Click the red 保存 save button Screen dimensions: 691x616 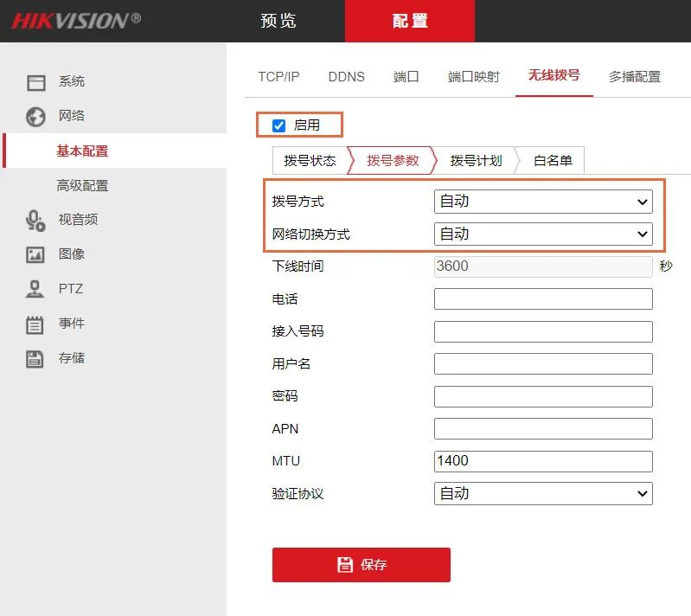[361, 564]
